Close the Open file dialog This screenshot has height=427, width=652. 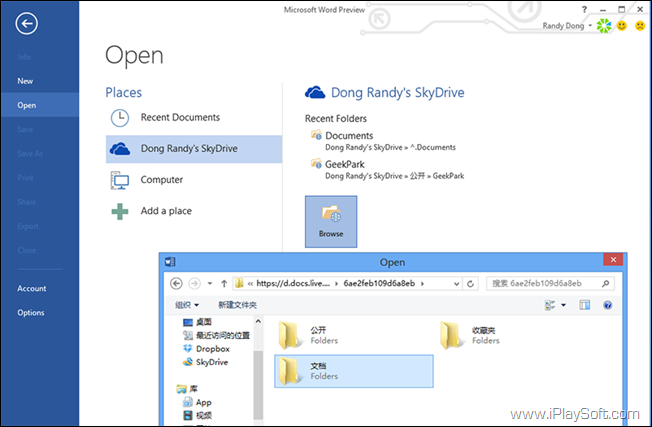613,260
